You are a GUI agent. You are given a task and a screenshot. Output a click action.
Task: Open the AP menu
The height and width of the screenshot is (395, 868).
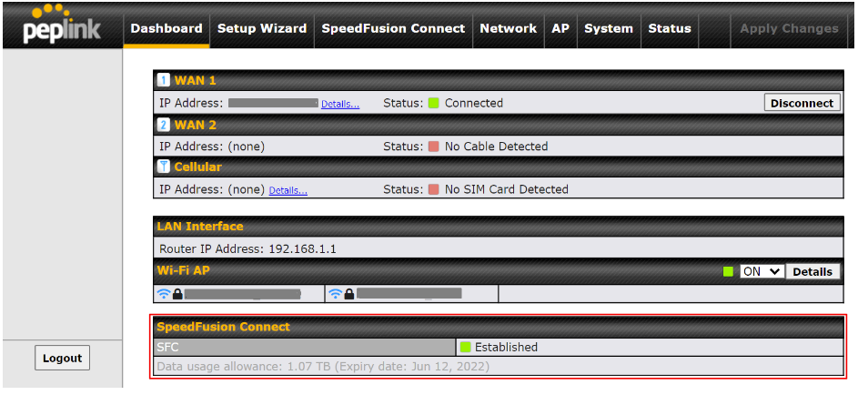[x=560, y=29]
